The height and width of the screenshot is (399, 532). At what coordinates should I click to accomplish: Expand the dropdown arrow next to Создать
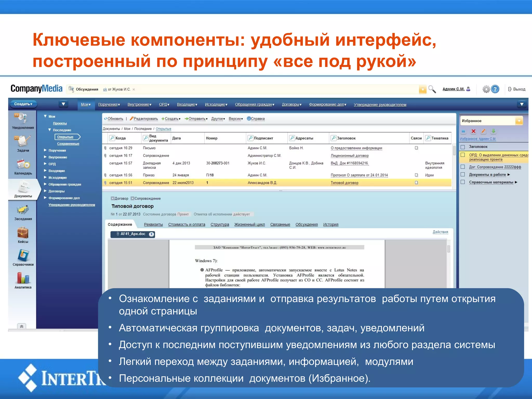[63, 104]
